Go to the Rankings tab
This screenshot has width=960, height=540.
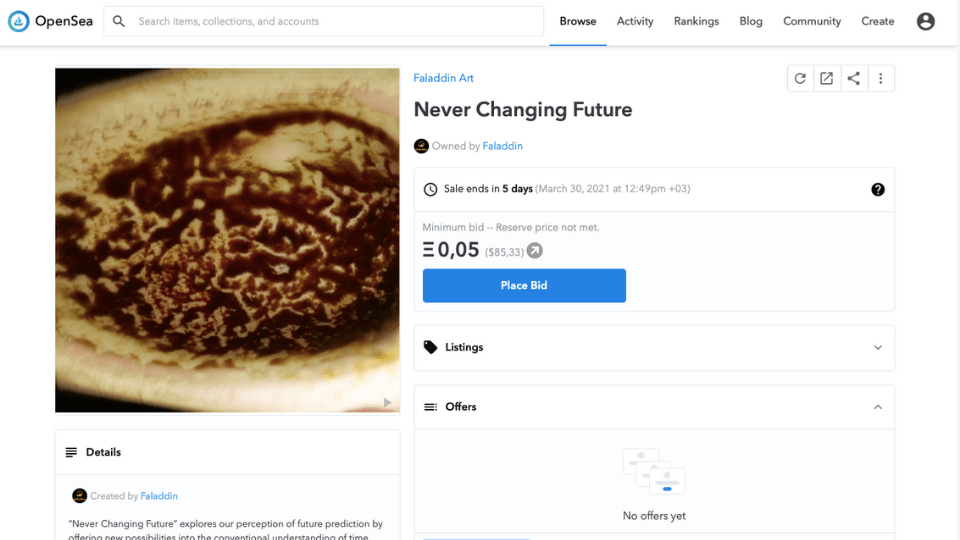click(696, 21)
